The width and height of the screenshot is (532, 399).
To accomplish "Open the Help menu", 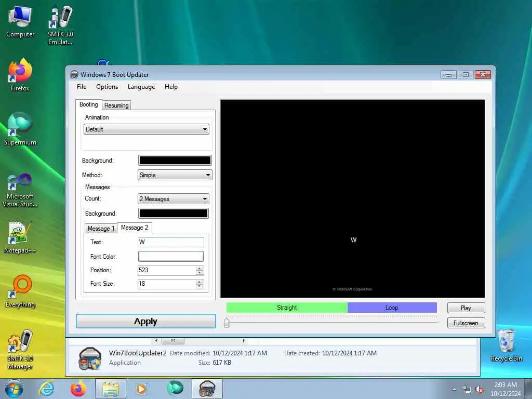I will pos(171,87).
